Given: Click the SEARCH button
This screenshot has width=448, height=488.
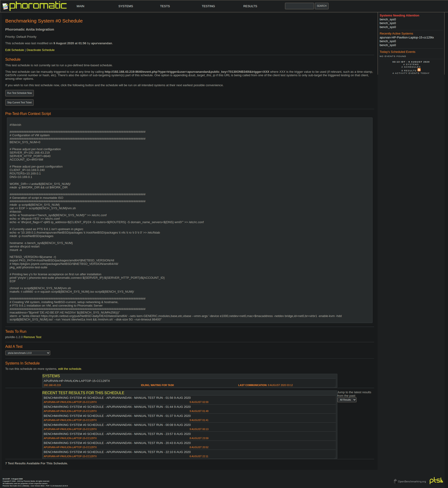Looking at the screenshot, I should point(321,6).
